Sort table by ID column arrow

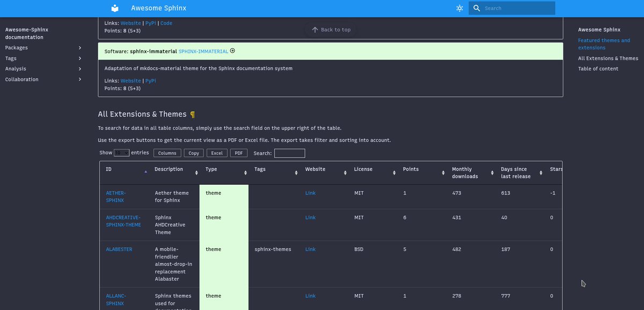coord(145,172)
